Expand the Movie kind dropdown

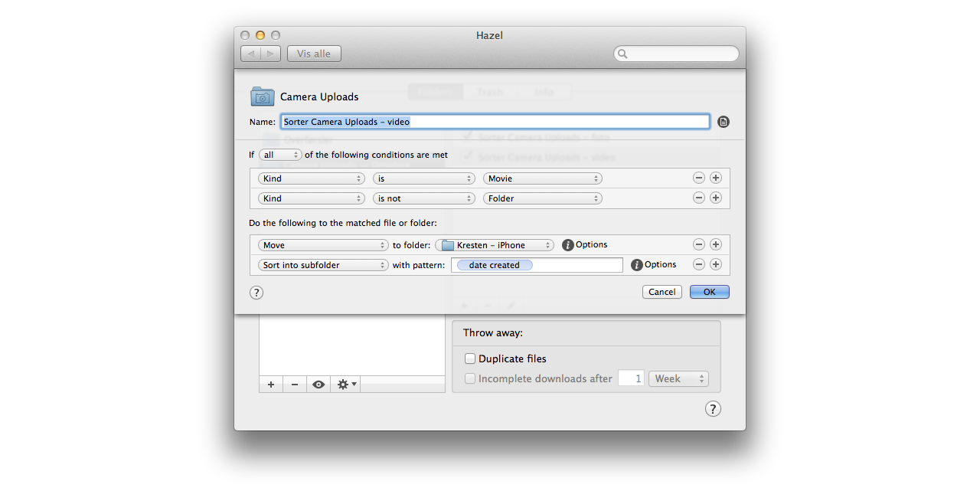click(x=542, y=178)
